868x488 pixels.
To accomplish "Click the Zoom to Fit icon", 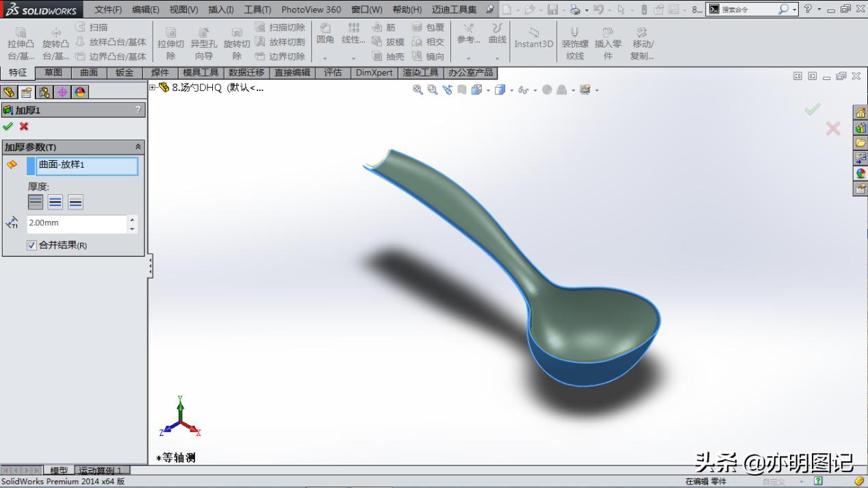I will point(418,90).
